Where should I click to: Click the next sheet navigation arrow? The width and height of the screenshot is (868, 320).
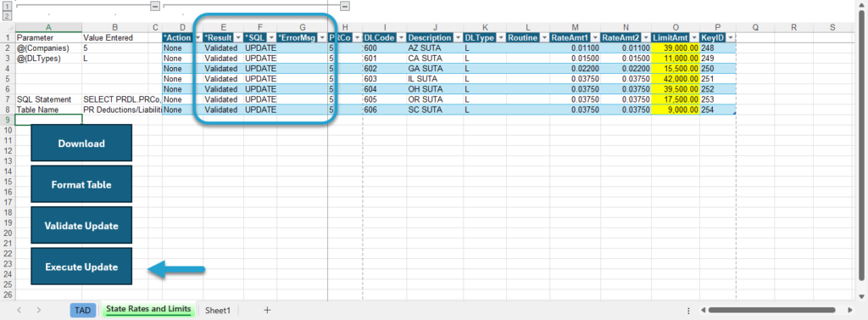pyautogui.click(x=38, y=310)
